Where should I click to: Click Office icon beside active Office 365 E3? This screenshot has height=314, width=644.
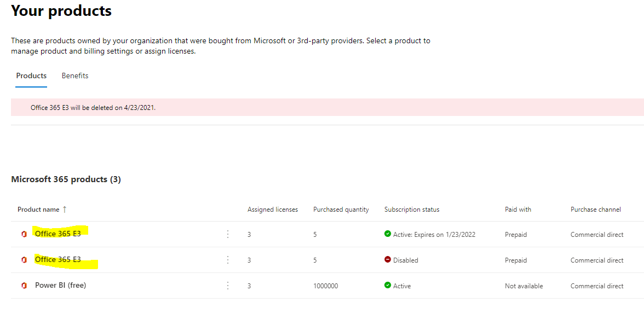[x=24, y=234]
